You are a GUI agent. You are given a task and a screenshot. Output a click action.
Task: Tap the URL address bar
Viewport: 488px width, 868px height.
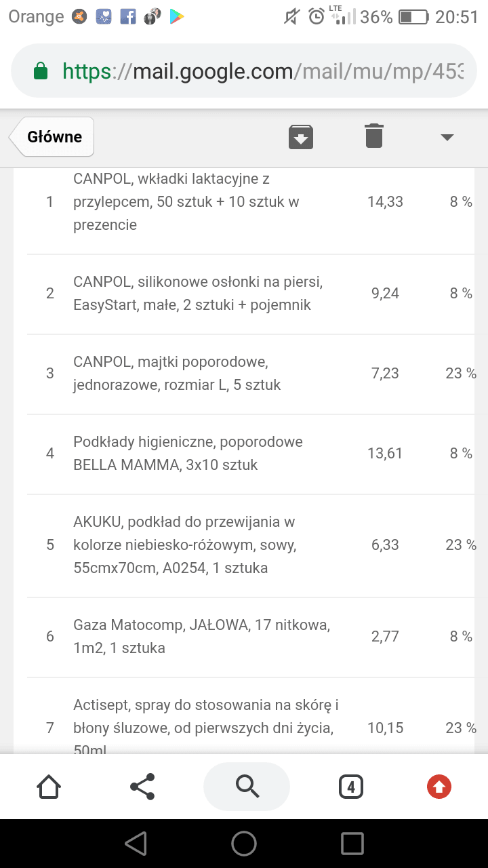[x=263, y=71]
